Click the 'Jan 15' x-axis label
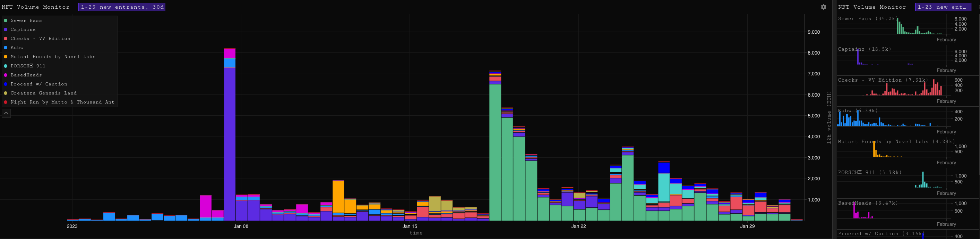Screen dimensions: 980x239 click(410, 226)
